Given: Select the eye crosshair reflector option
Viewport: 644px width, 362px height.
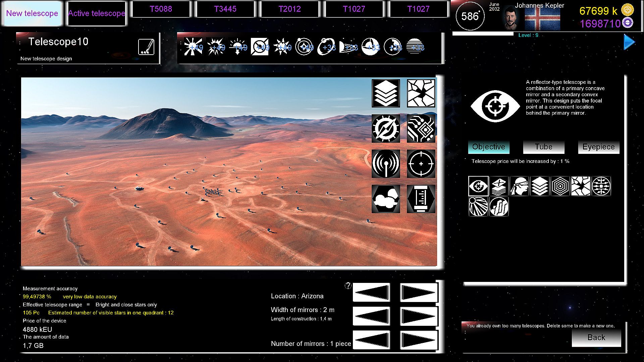Looking at the screenshot, I should tap(478, 186).
